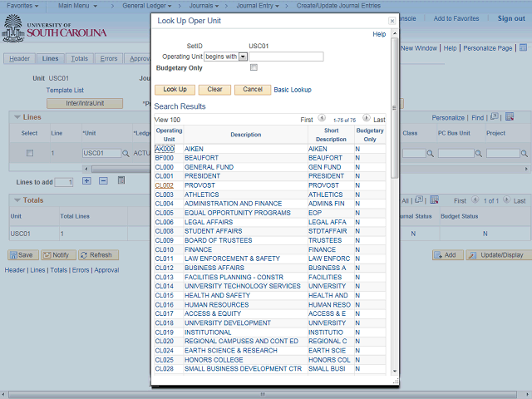Click the BOARD OF TRUSTEES description
The image size is (532, 399).
coord(218,240)
